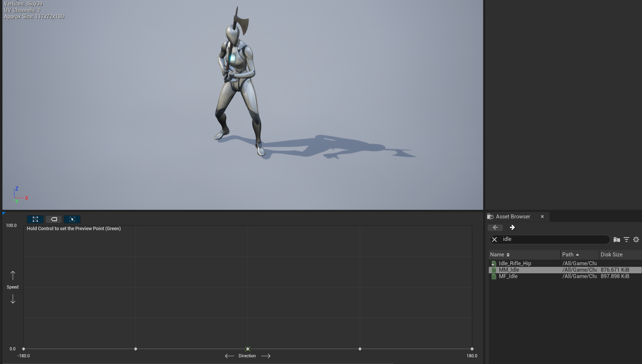Toggle sample labels tag button

[54, 219]
